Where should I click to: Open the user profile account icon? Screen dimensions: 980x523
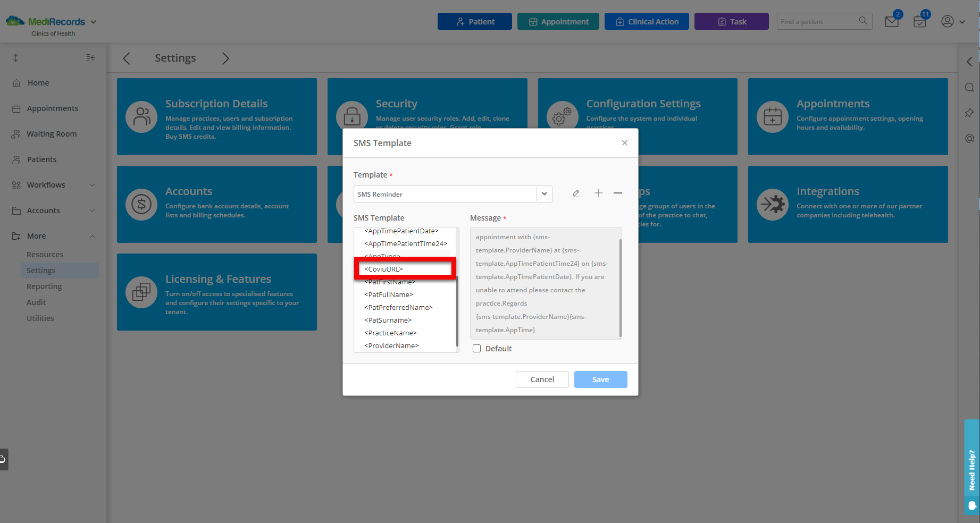[x=947, y=21]
